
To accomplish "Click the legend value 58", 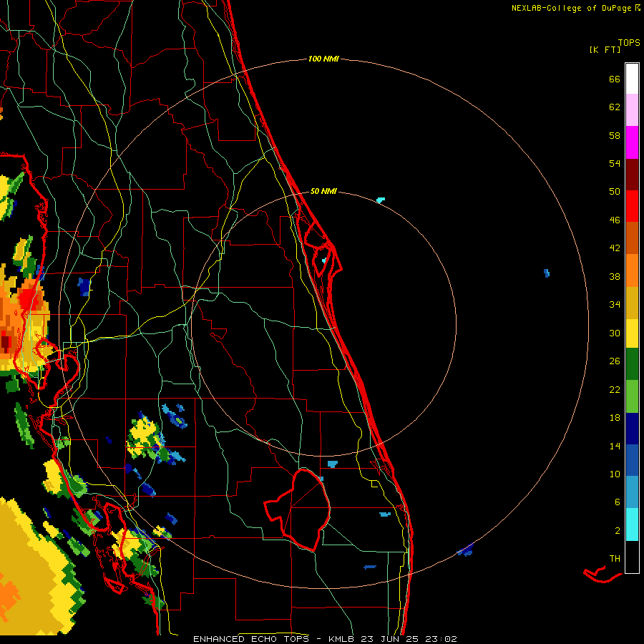I will pyautogui.click(x=615, y=135).
